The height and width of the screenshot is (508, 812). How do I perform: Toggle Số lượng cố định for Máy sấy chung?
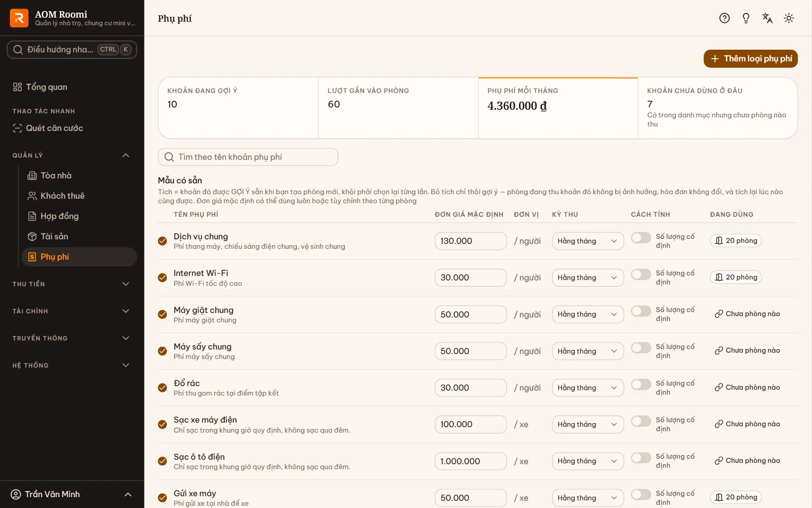[641, 348]
